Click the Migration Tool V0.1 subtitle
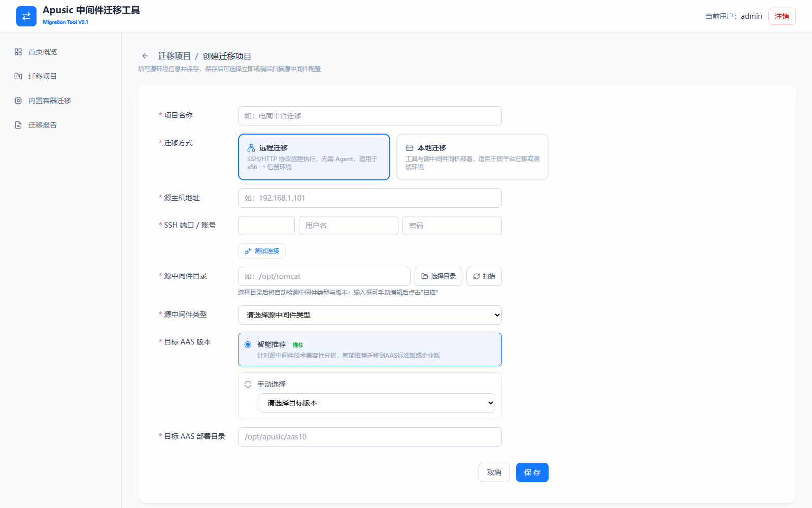The image size is (812, 508). [65, 22]
